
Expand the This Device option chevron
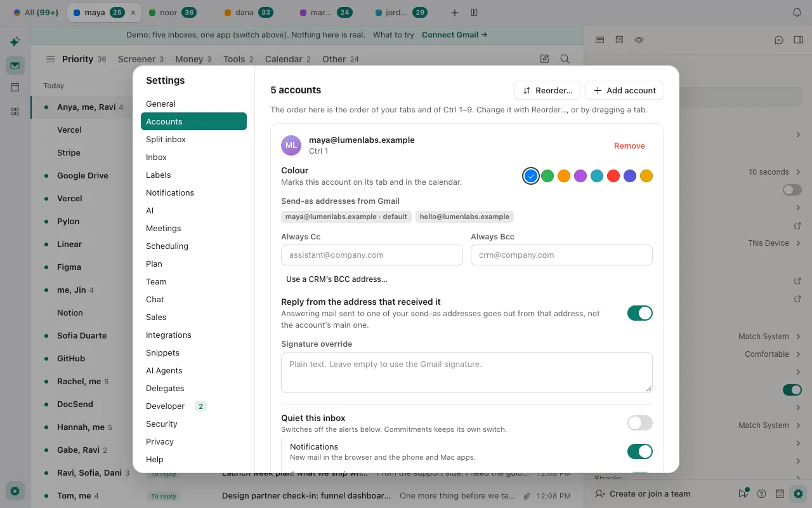[x=798, y=243]
